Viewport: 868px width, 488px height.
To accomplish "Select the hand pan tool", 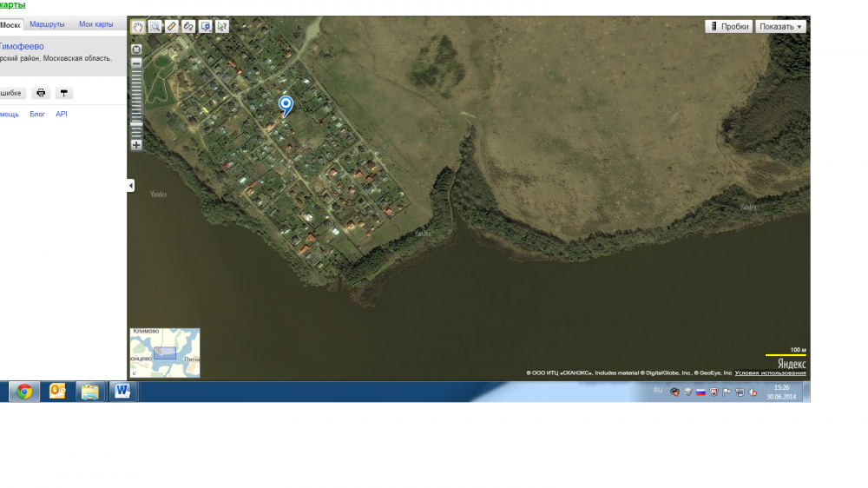I will coord(138,27).
